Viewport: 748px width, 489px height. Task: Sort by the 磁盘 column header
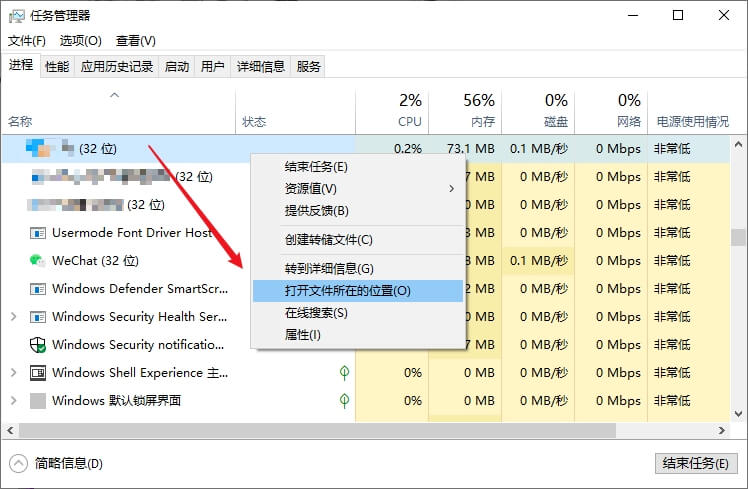pyautogui.click(x=538, y=111)
